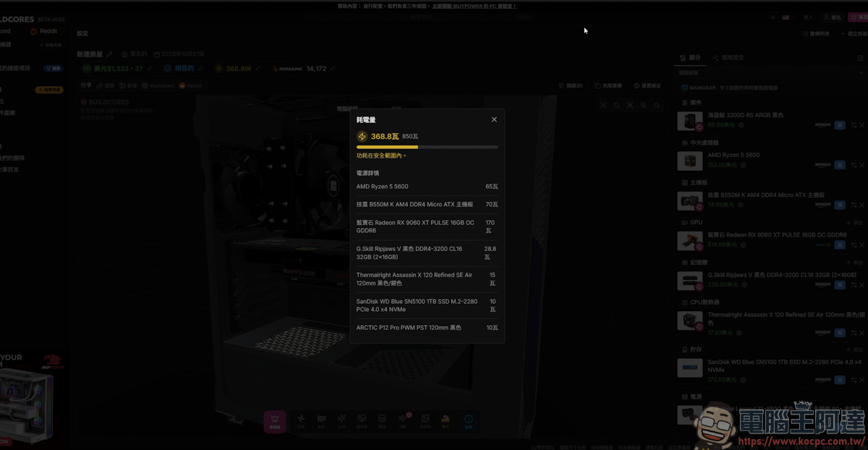The height and width of the screenshot is (450, 868).
Task: Open the 建置設定 build settings button
Action: click(x=647, y=85)
